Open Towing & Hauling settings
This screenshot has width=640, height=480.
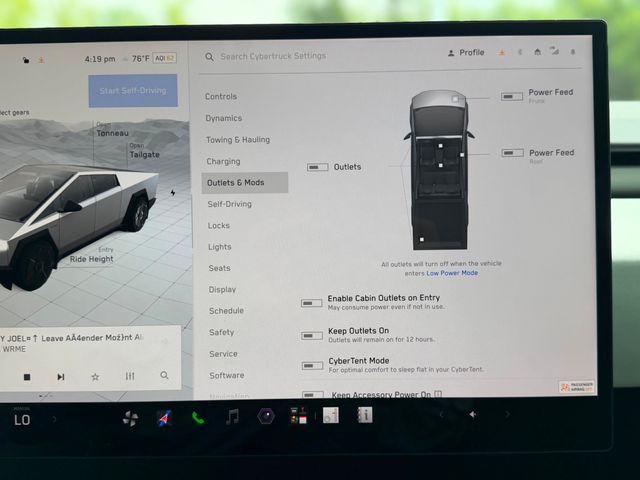coord(238,140)
